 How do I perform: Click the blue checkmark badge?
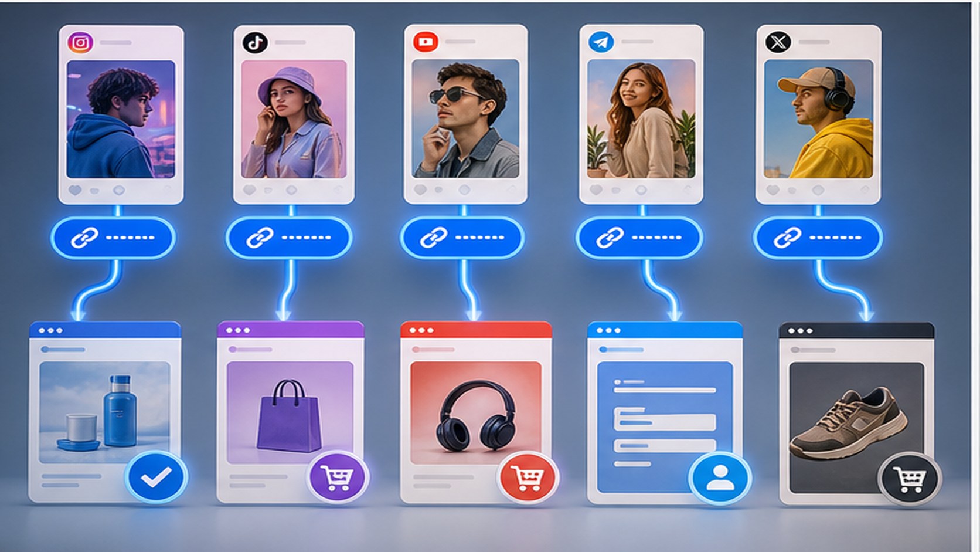click(156, 477)
